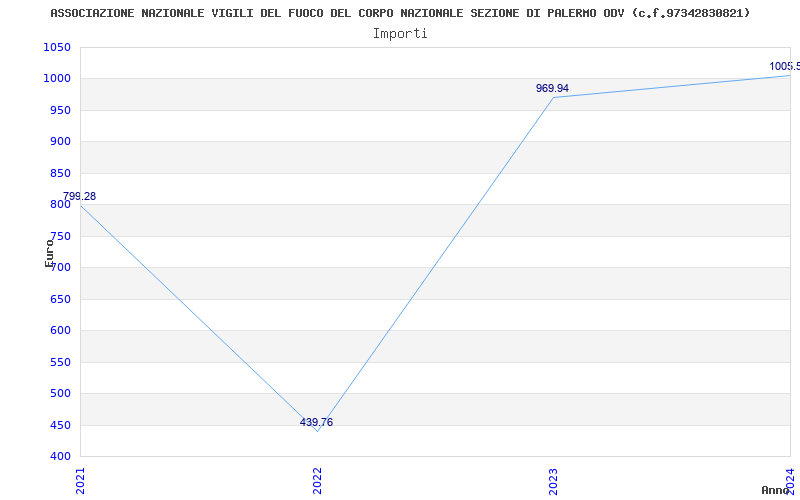The width and height of the screenshot is (800, 500).
Task: Click the 'Anno' x-axis title
Action: [x=775, y=490]
